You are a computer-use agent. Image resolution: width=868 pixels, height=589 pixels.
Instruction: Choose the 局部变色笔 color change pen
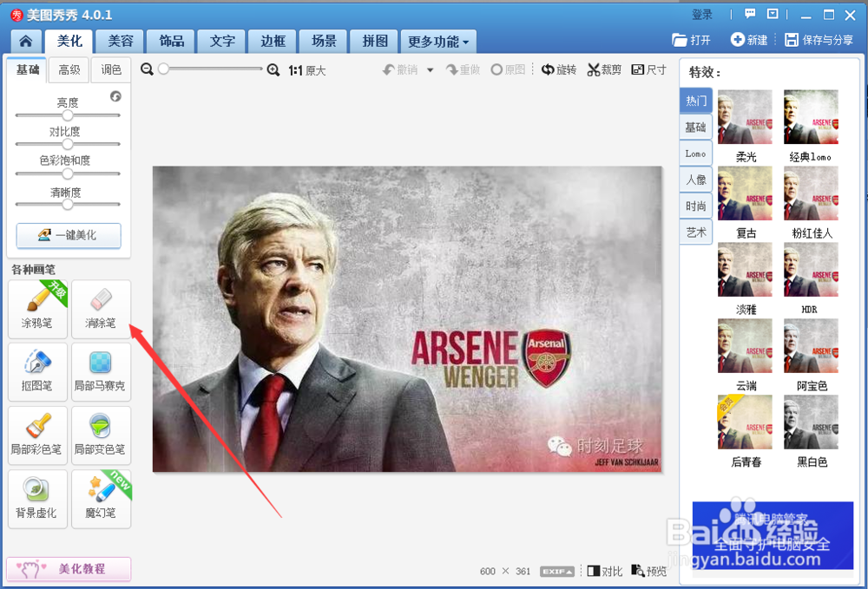(101, 435)
